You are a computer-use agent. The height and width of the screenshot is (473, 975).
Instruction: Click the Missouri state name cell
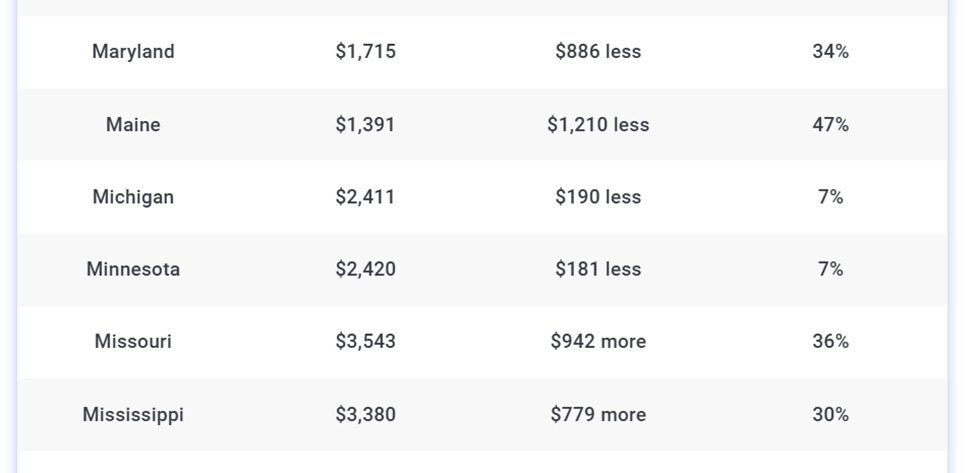(133, 342)
